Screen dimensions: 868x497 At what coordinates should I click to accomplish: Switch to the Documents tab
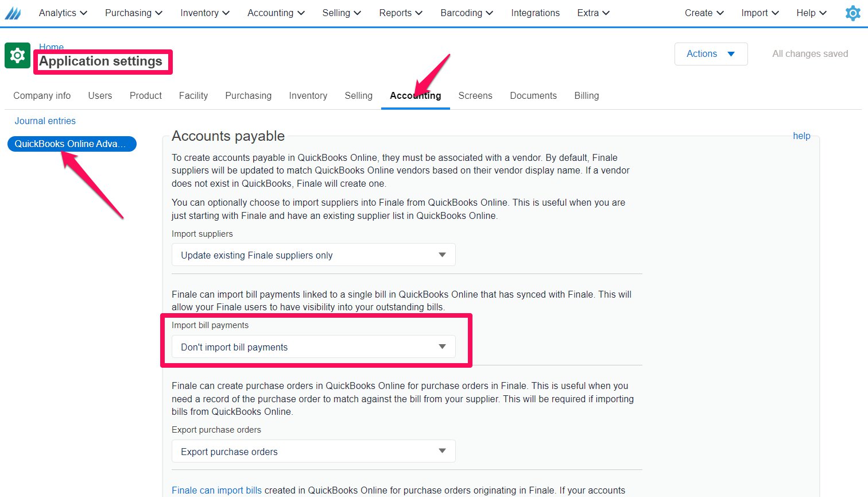(x=533, y=95)
